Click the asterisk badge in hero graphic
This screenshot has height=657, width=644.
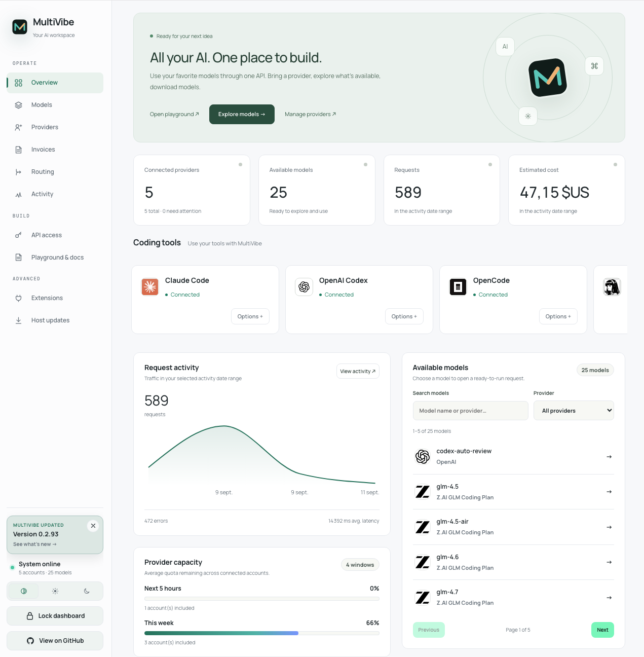point(528,116)
